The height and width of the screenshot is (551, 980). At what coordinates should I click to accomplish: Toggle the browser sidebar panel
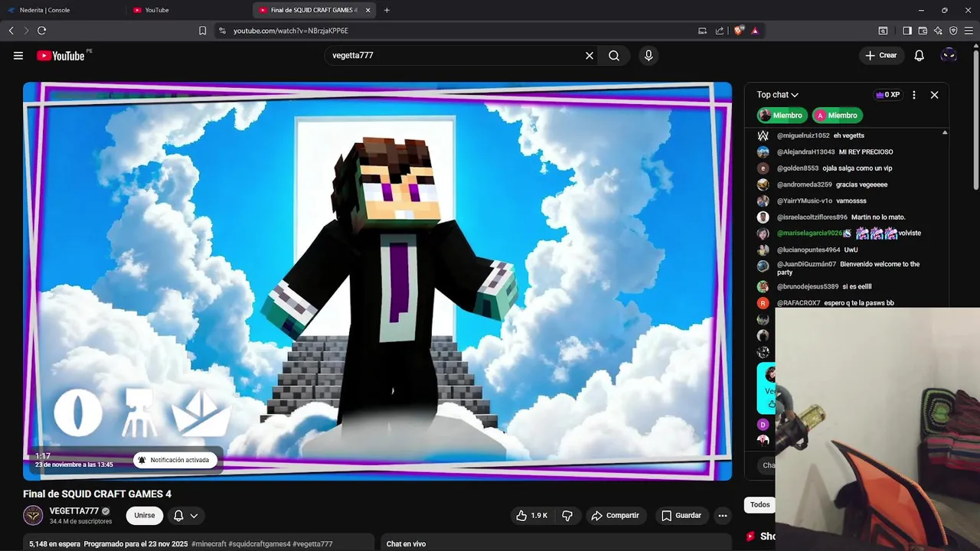(907, 31)
